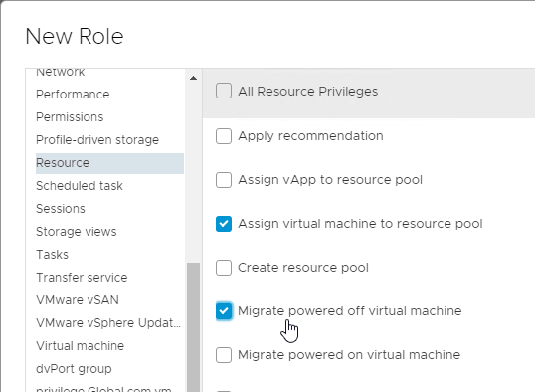Uncheck Migrate powered off virtual machine
535x392 pixels.
pos(224,311)
